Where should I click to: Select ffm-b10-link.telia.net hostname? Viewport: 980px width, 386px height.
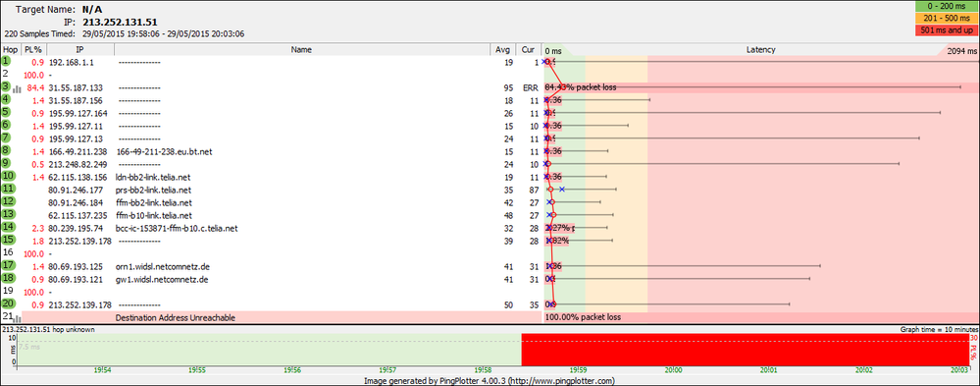tap(154, 215)
